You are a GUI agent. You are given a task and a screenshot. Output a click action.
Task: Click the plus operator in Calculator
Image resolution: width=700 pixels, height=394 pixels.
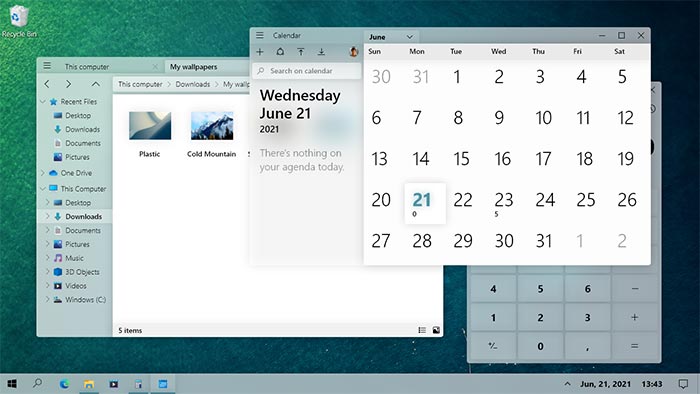(634, 318)
